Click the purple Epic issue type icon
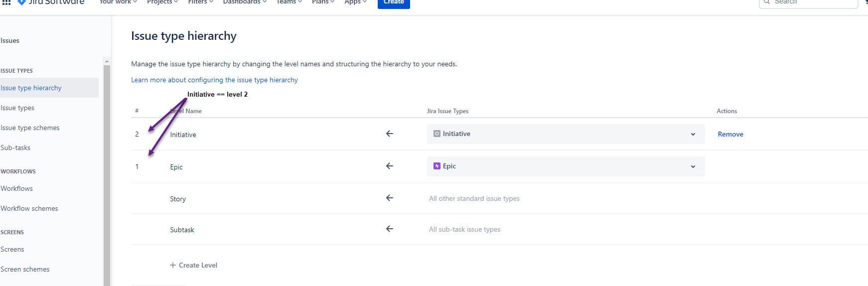 pyautogui.click(x=437, y=166)
